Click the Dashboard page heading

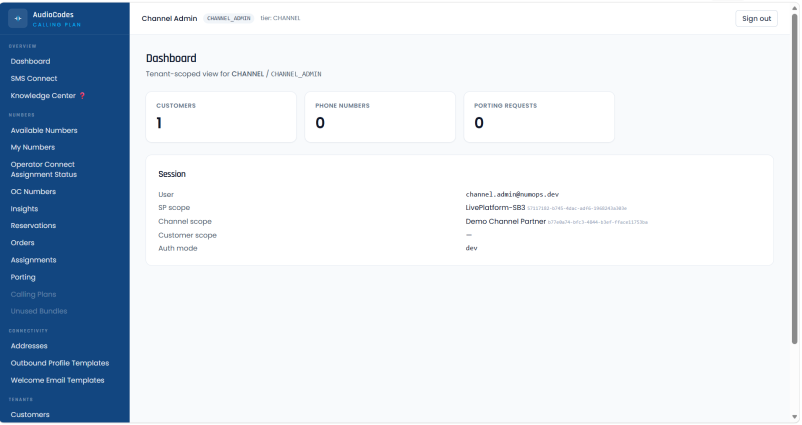point(171,58)
